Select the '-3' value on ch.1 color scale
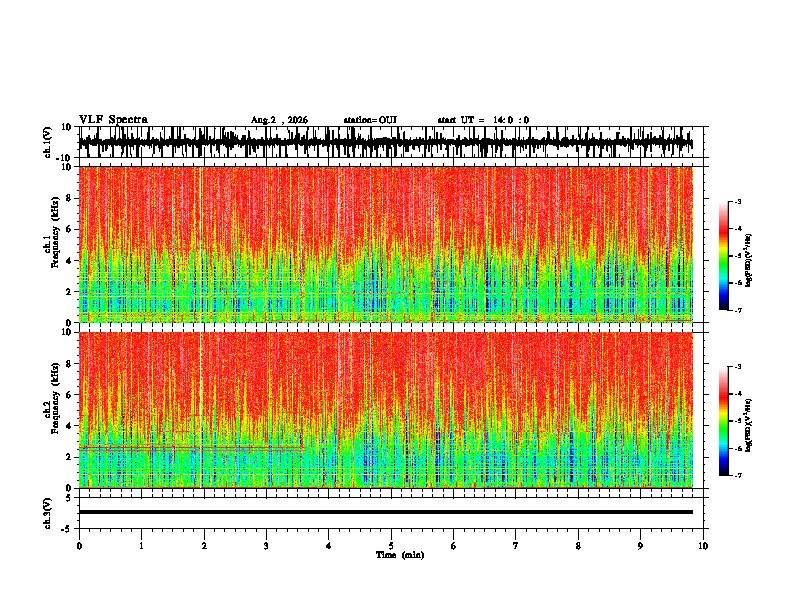This screenshot has width=792, height=612. point(737,201)
